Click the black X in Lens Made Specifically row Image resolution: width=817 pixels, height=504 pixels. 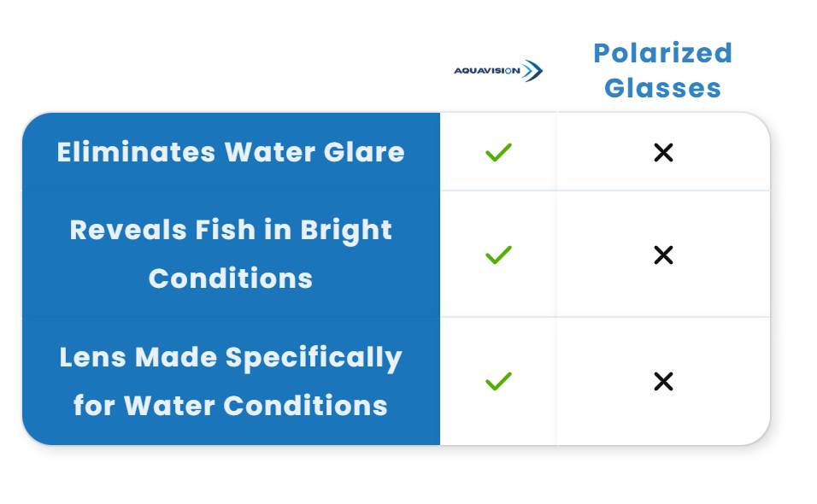pos(663,382)
